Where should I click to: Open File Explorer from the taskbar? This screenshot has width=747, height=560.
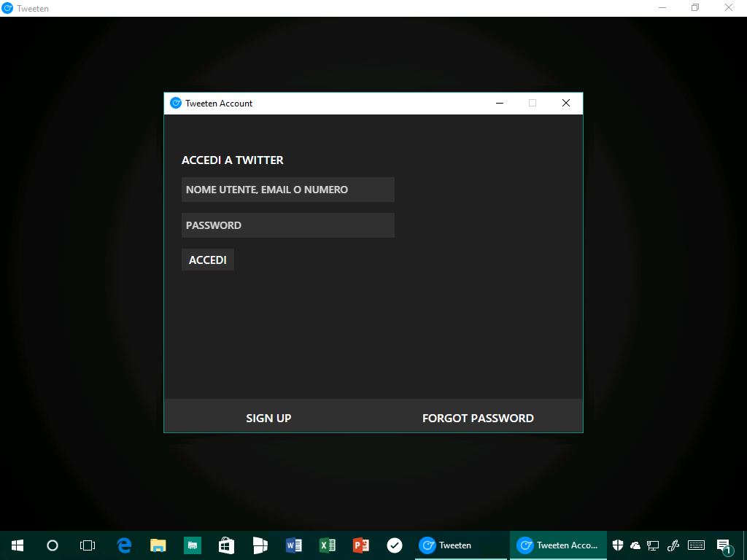pyautogui.click(x=158, y=545)
